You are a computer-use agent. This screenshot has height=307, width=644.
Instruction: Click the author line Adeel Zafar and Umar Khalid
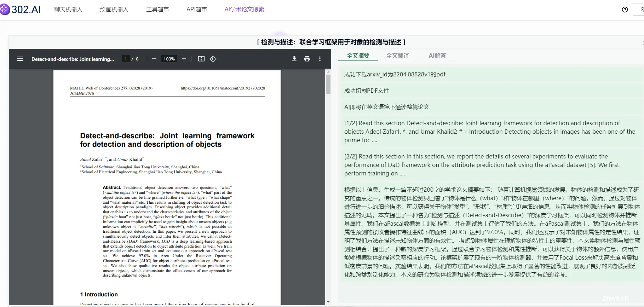(112, 159)
